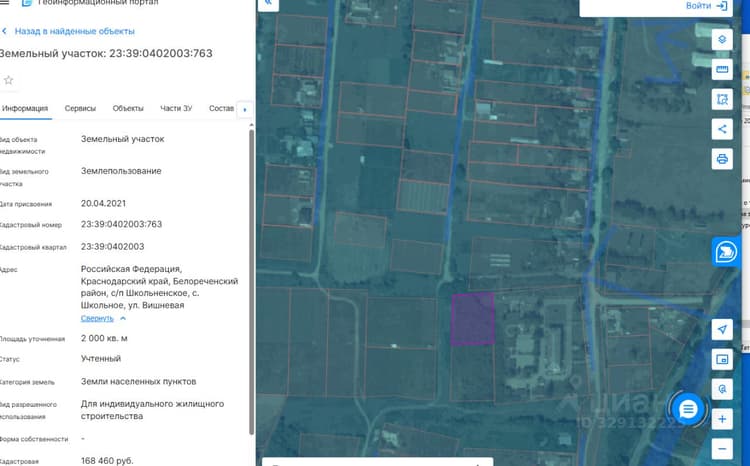
Task: Select the ruler measurement tool
Action: [x=722, y=69]
